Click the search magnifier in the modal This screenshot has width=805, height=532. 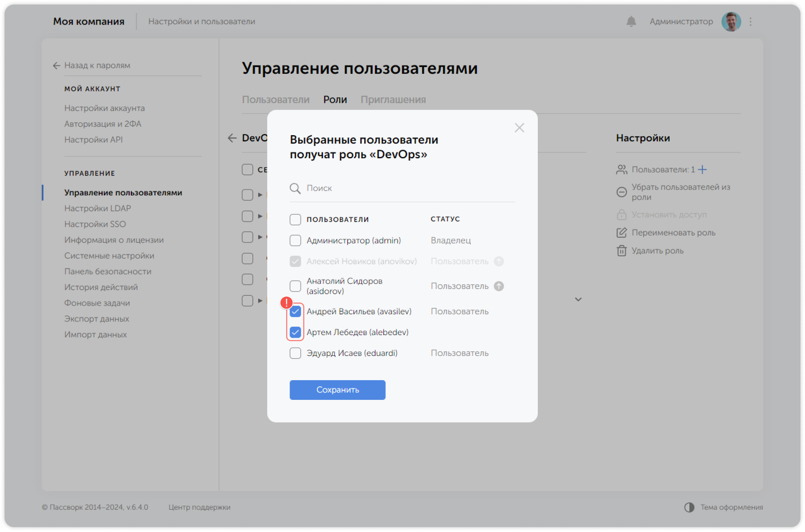click(x=294, y=188)
